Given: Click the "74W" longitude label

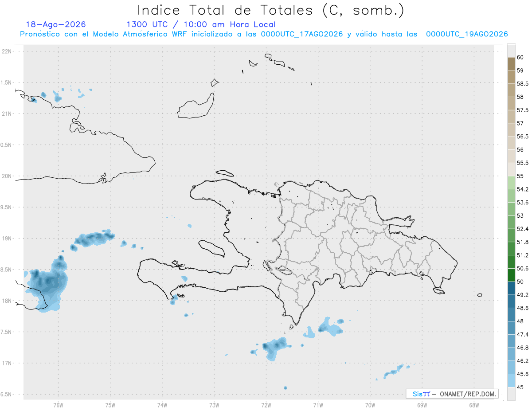Looking at the screenshot, I should (162, 405).
